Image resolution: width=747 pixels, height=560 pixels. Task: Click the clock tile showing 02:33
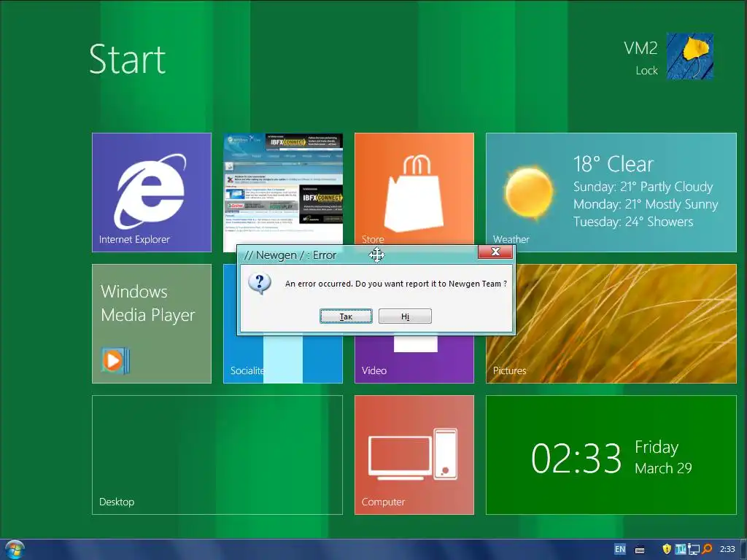point(611,455)
